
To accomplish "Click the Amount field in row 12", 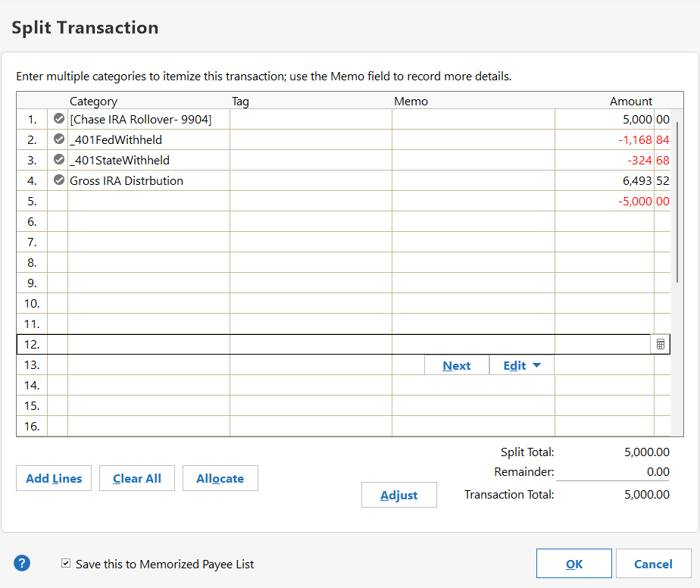I will coord(603,344).
